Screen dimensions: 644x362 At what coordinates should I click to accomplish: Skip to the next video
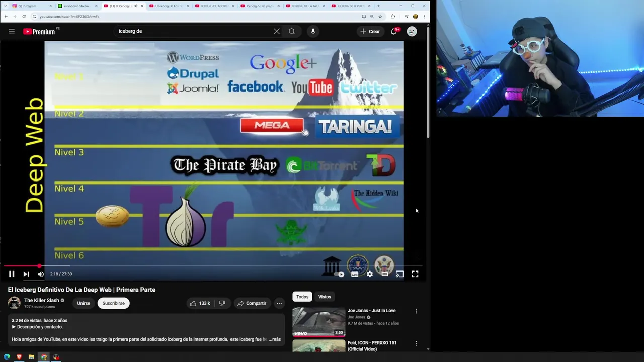click(26, 274)
